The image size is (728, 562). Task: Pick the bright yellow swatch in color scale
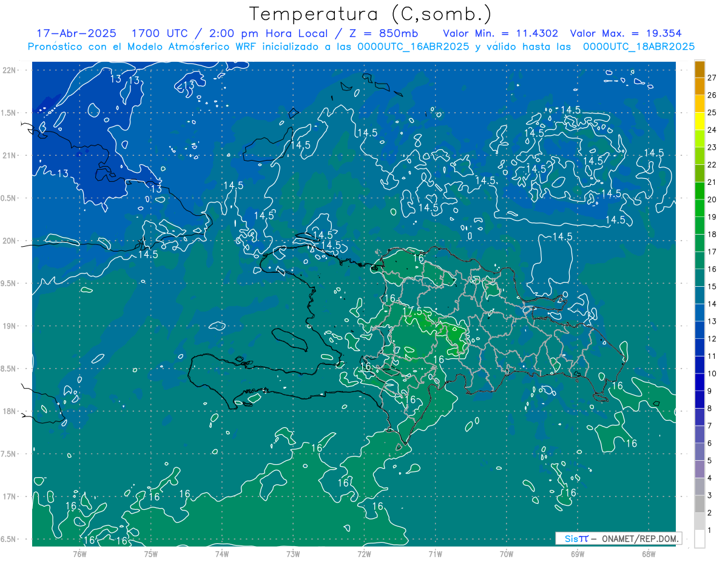699,121
